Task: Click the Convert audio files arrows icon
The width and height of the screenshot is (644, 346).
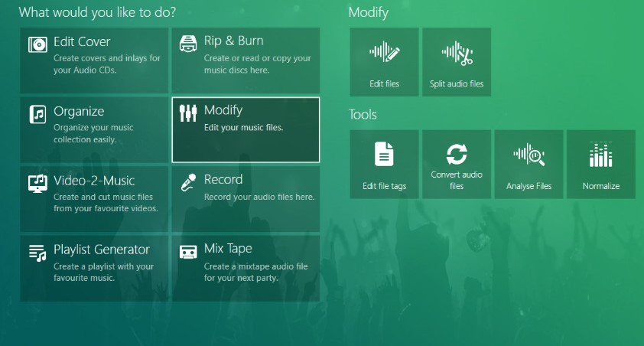Action: pos(457,154)
